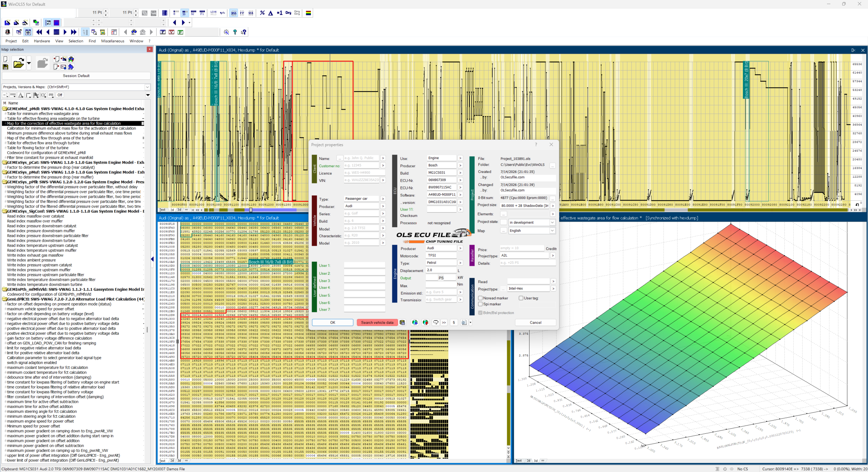Click the page-with-right-arrow export icon
Viewport: 868px width, 472px height.
pyautogui.click(x=56, y=67)
